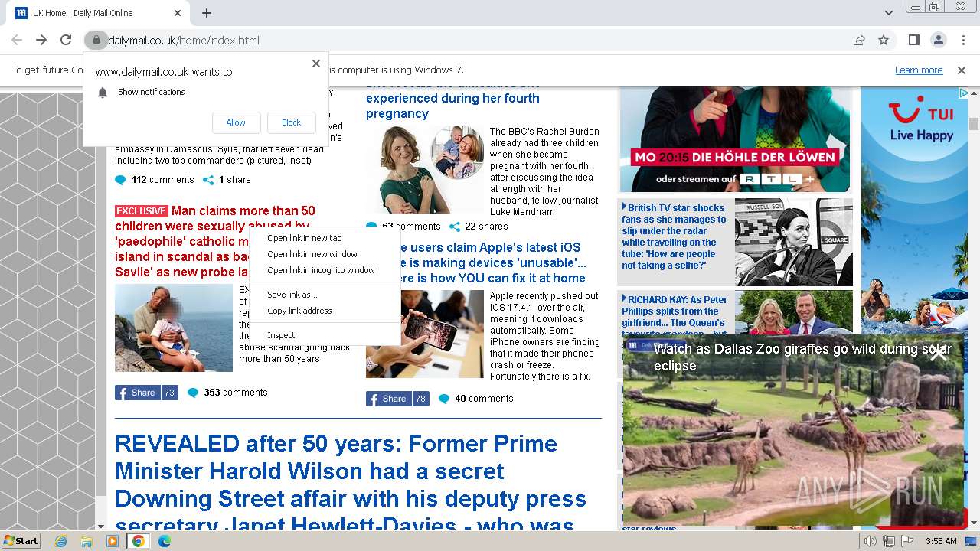The height and width of the screenshot is (551, 980).
Task: Open Internet Explorer from taskbar
Action: (60, 541)
